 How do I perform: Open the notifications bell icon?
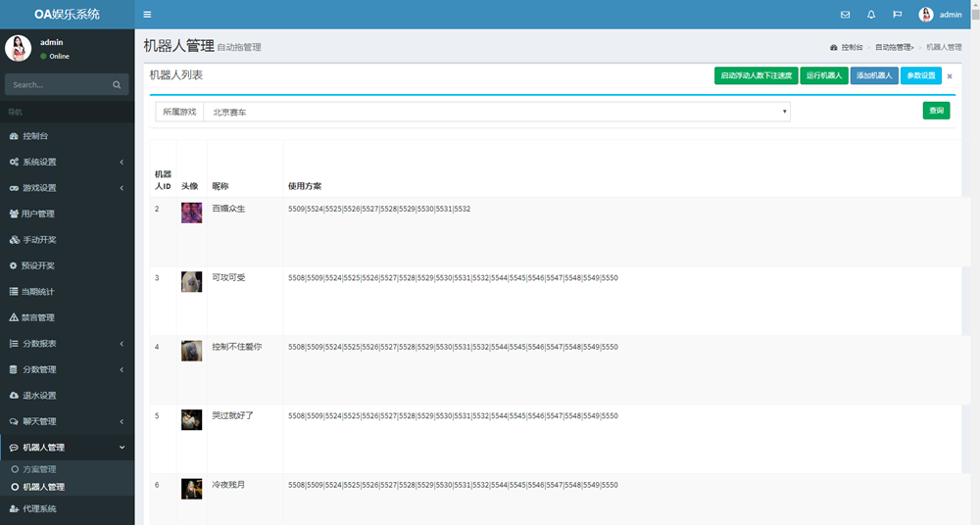click(871, 15)
